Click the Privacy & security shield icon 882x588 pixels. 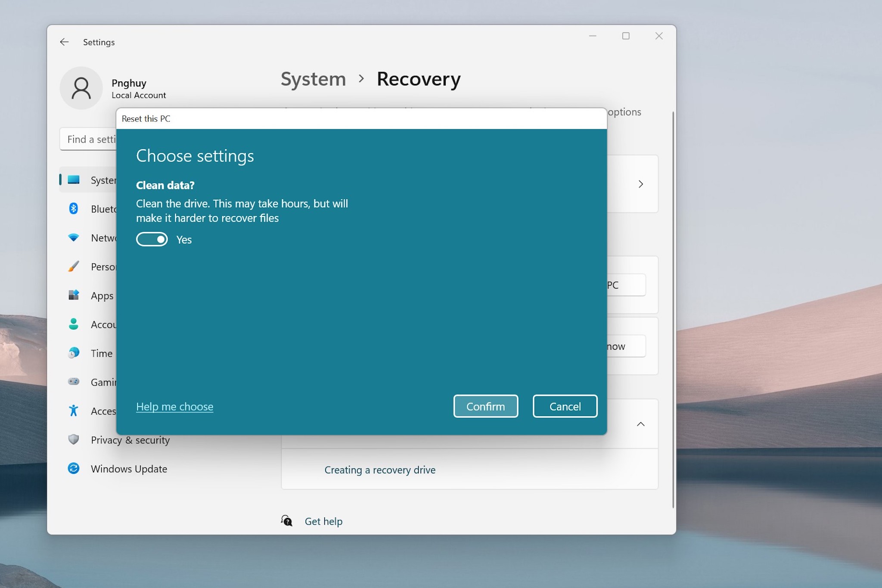tap(74, 439)
